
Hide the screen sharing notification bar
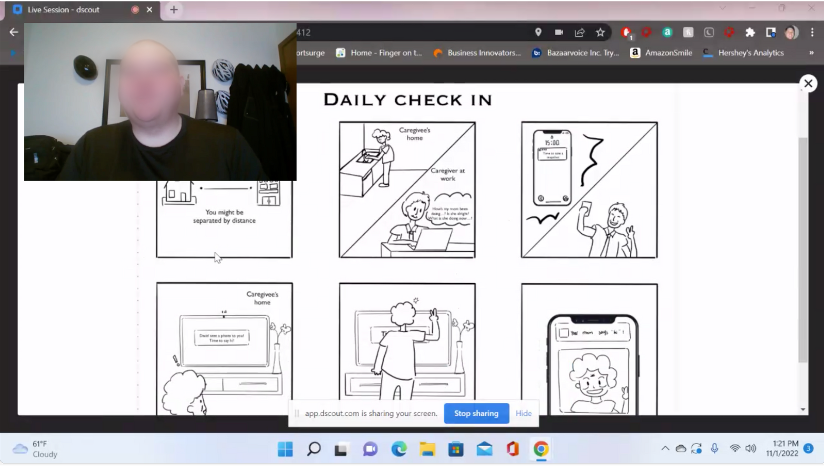523,413
